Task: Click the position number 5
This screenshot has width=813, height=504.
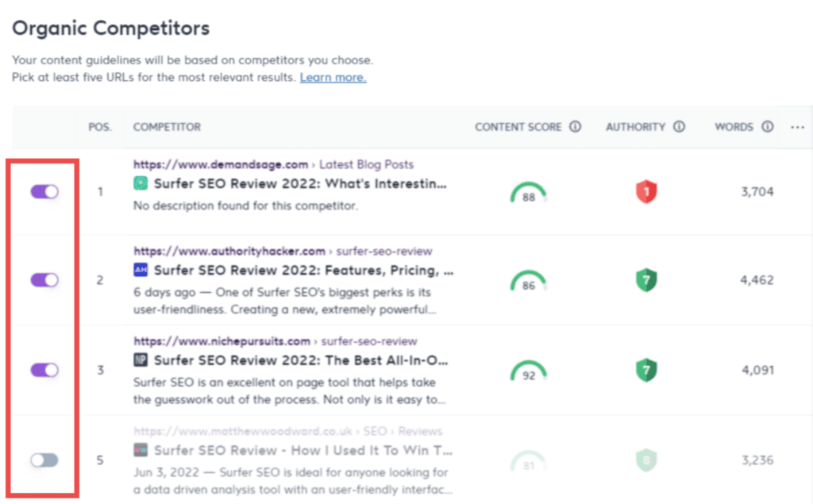Action: pyautogui.click(x=100, y=460)
